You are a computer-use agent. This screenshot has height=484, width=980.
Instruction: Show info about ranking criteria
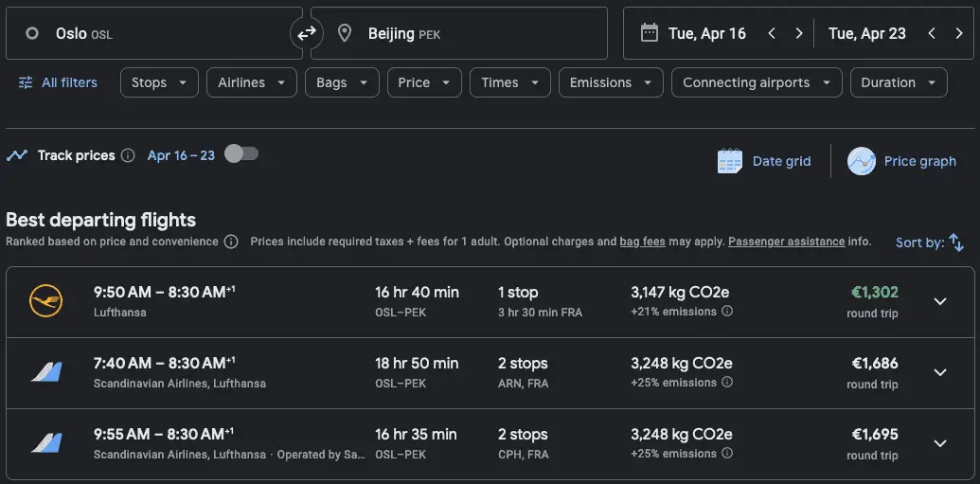(231, 242)
